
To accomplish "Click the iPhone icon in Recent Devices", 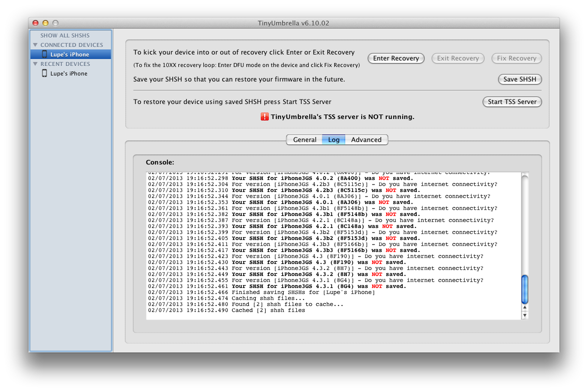I will (x=44, y=73).
